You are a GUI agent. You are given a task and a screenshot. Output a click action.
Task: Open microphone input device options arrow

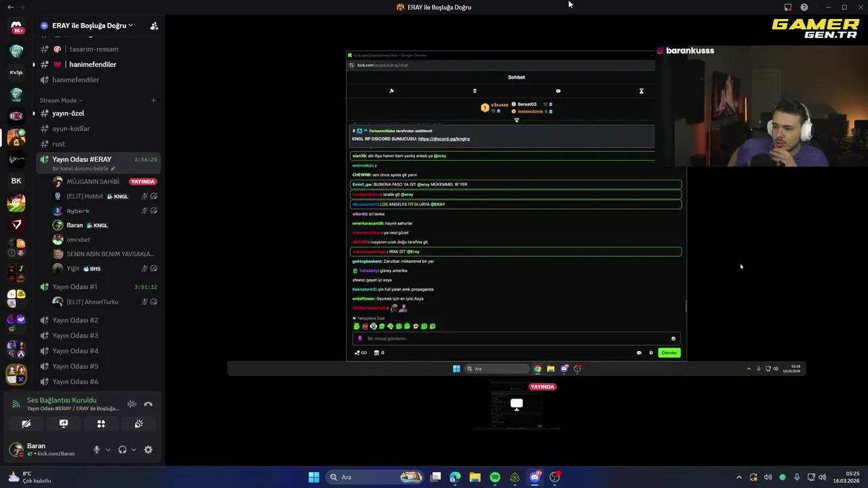pos(107,450)
